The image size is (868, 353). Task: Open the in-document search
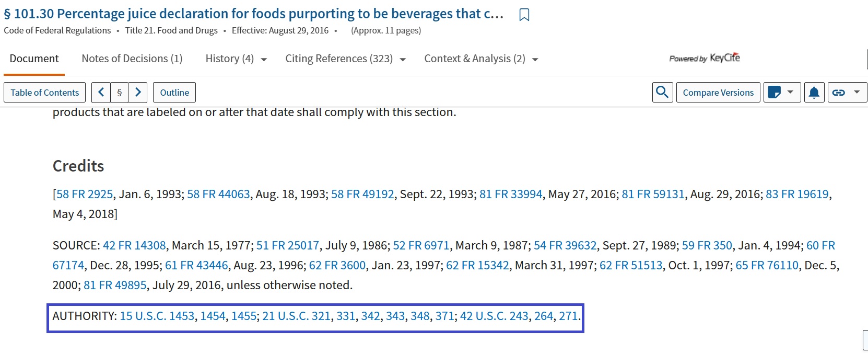pyautogui.click(x=662, y=92)
